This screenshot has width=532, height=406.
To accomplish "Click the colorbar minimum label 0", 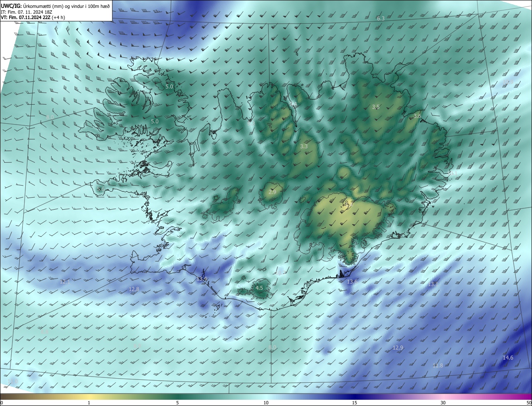I will (2, 403).
